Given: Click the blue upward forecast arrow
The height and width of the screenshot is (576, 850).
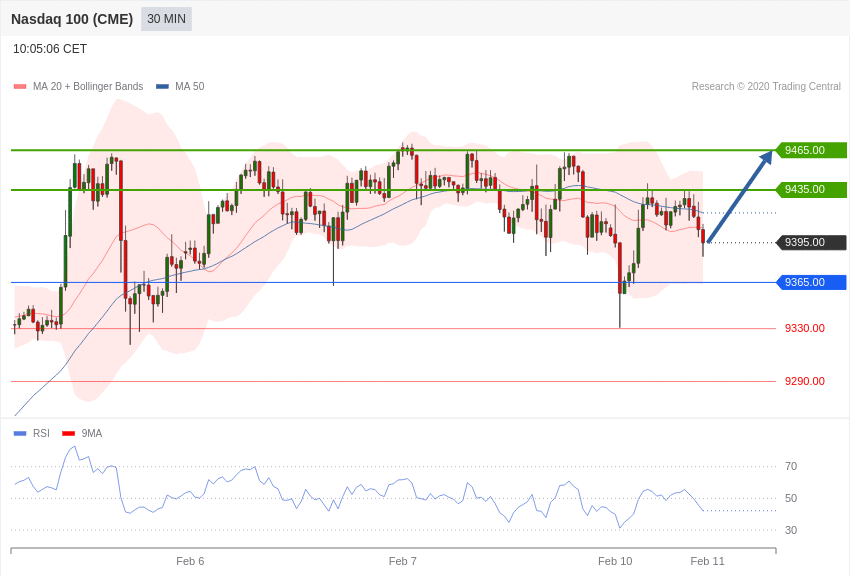Looking at the screenshot, I should 740,197.
